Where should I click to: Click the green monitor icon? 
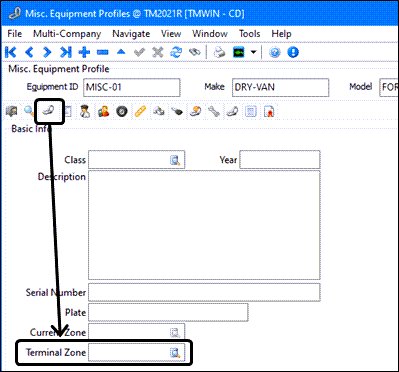coord(238,52)
